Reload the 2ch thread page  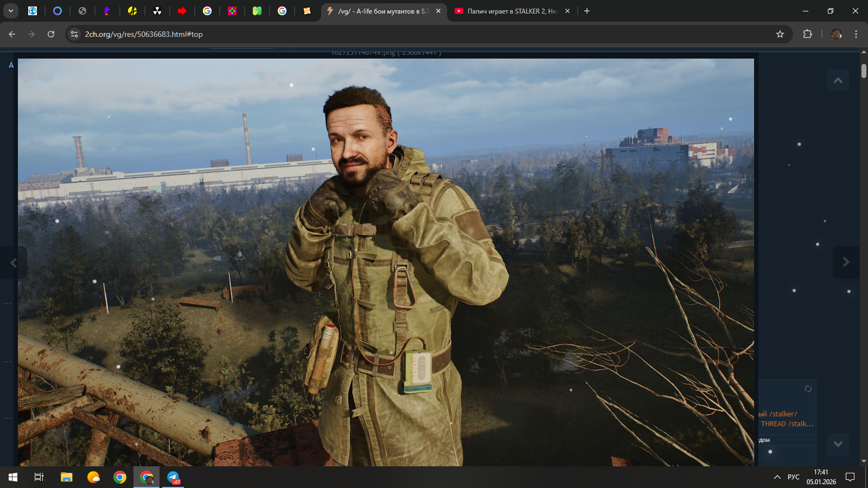pos(51,34)
